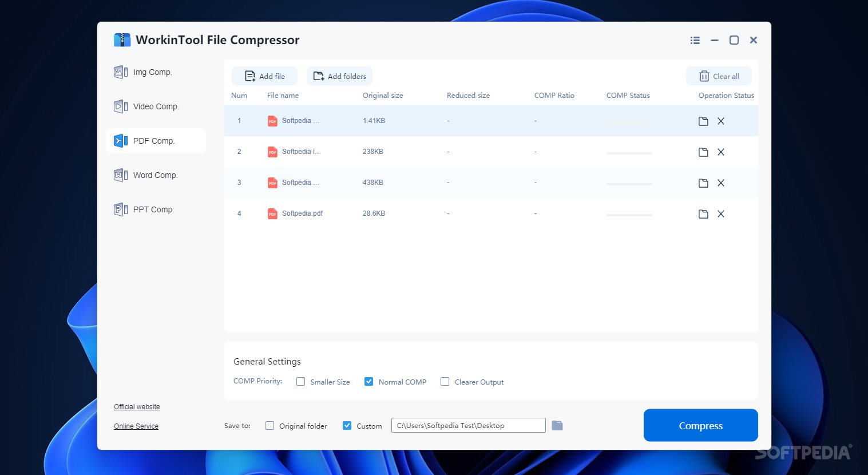The width and height of the screenshot is (868, 475).
Task: Click the COMP Ratio column header
Action: (x=554, y=96)
